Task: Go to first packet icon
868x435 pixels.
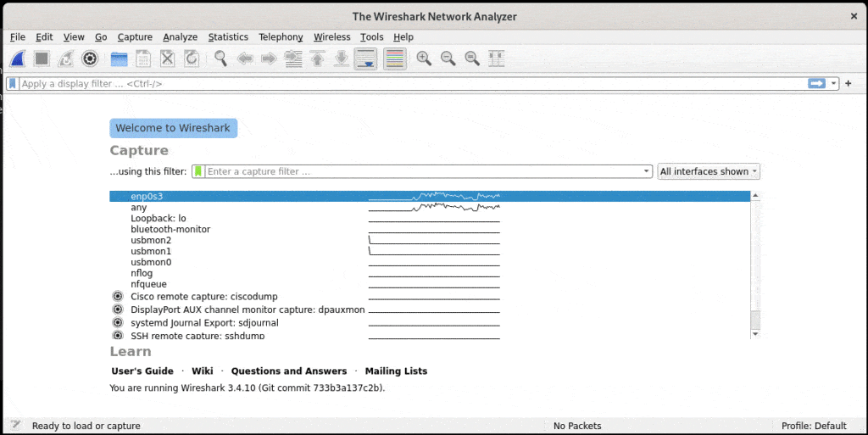Action: pyautogui.click(x=317, y=59)
